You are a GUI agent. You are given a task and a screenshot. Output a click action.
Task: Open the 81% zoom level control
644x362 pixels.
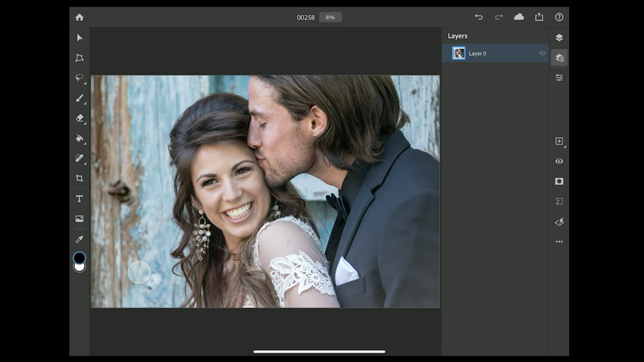point(330,17)
